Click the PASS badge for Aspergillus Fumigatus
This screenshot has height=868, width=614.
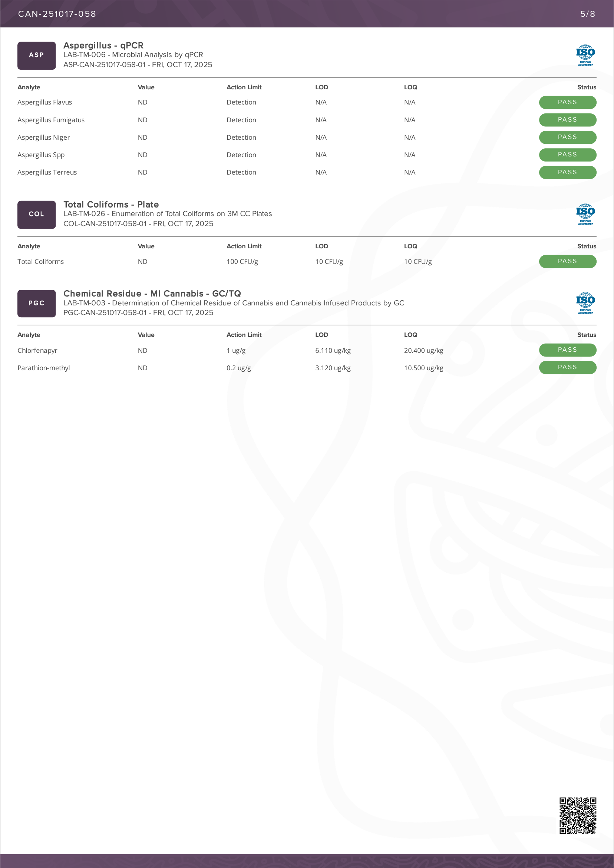[567, 120]
